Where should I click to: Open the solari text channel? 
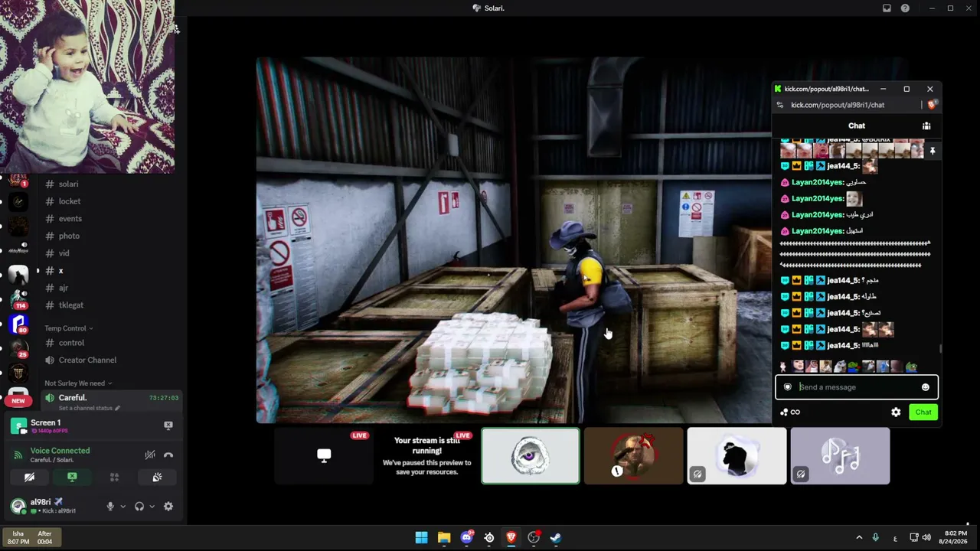point(68,184)
